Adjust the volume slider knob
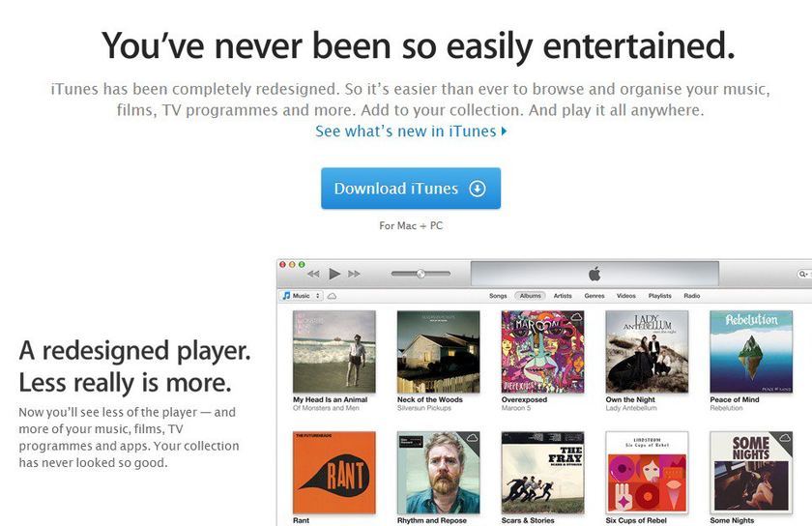This screenshot has width=812, height=526. click(x=421, y=274)
